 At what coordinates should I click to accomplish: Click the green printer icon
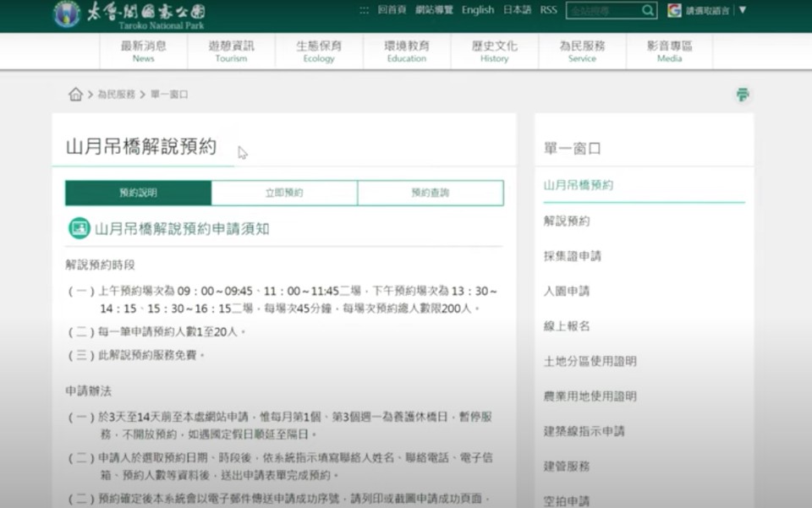pos(743,94)
